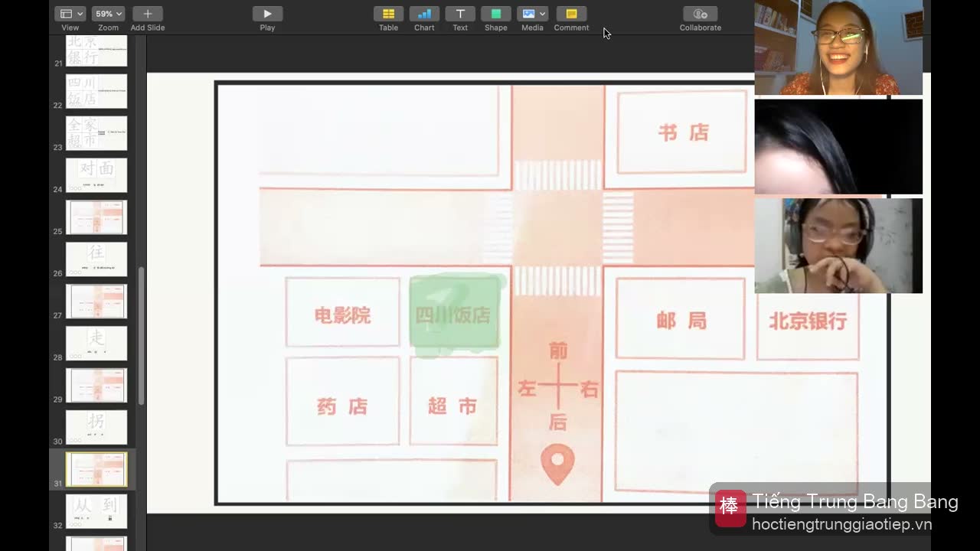Click the 书店 building label
Image resolution: width=980 pixels, height=551 pixels.
(x=683, y=132)
